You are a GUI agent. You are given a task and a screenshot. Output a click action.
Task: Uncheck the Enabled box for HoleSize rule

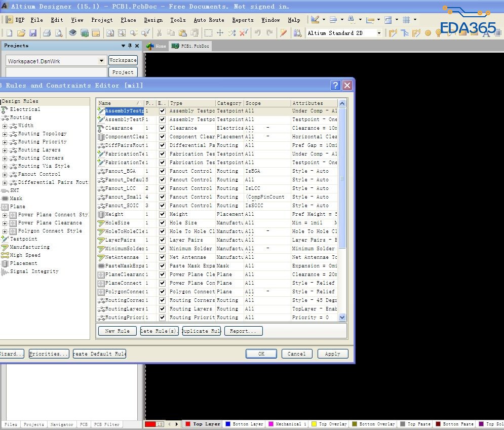click(x=162, y=223)
